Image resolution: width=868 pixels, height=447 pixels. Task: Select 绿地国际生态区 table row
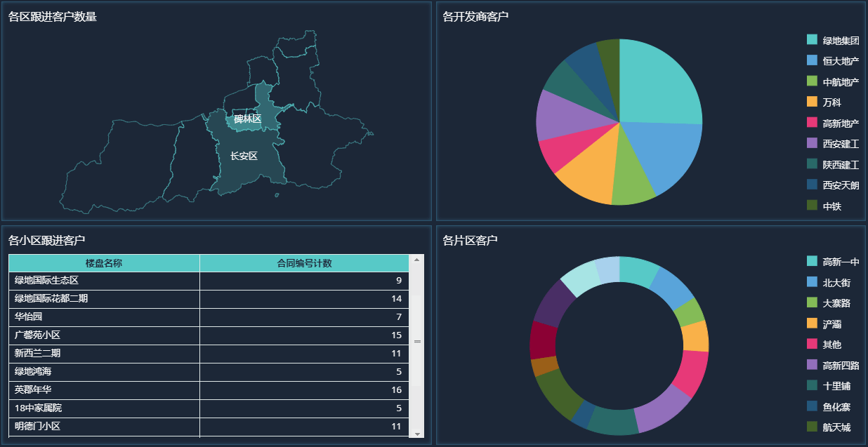[209, 281]
